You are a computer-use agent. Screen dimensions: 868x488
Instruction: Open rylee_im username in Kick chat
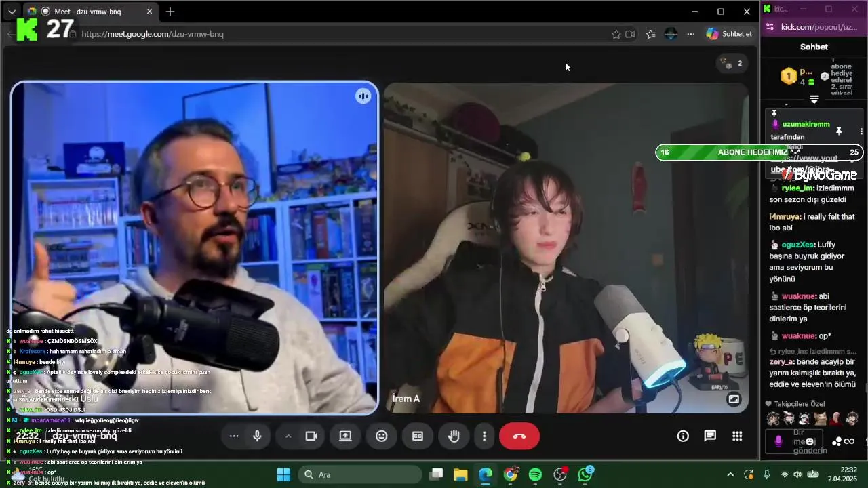[x=797, y=188]
